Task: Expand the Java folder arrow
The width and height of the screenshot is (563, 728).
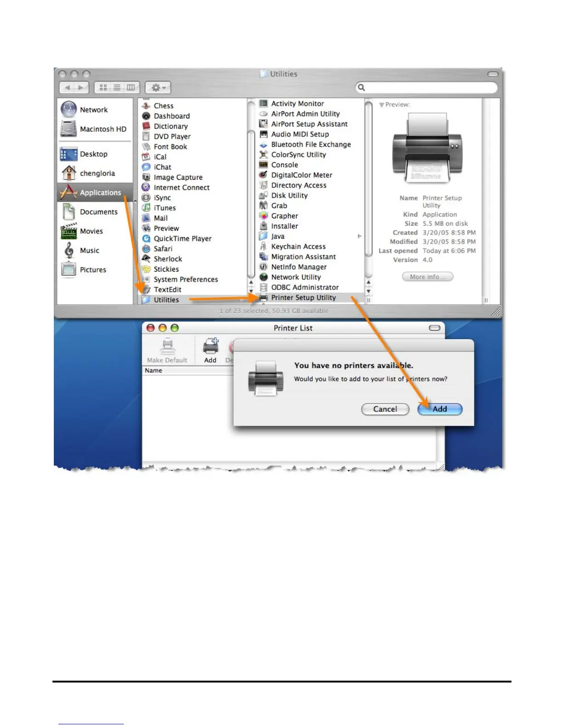Action: [360, 236]
